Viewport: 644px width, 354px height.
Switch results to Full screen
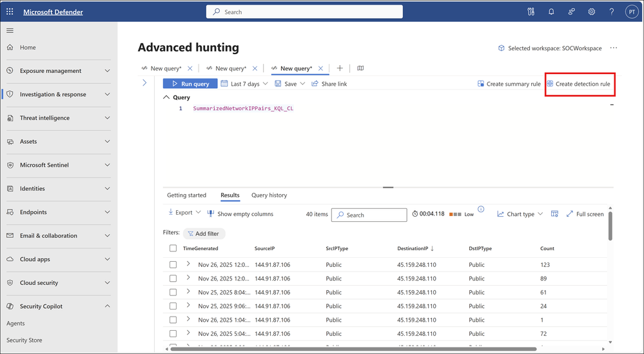click(x=585, y=214)
